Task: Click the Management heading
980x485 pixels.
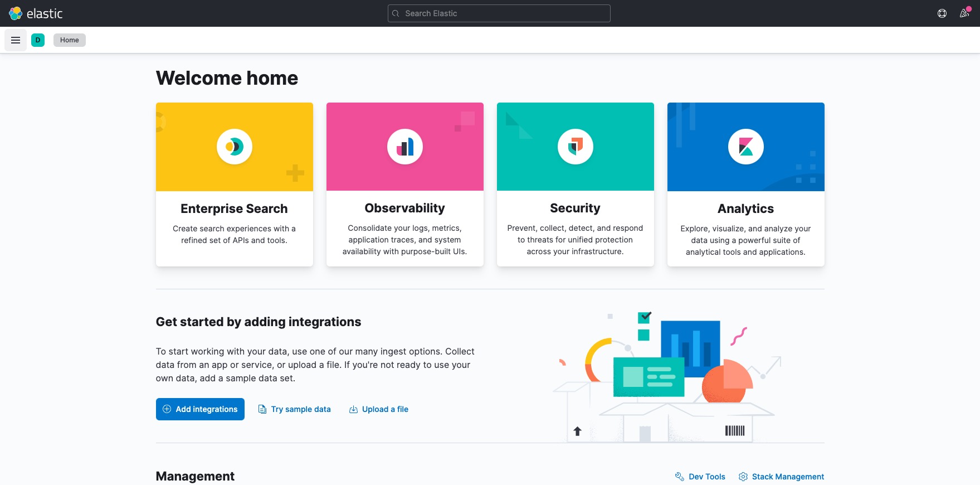Action: (195, 476)
